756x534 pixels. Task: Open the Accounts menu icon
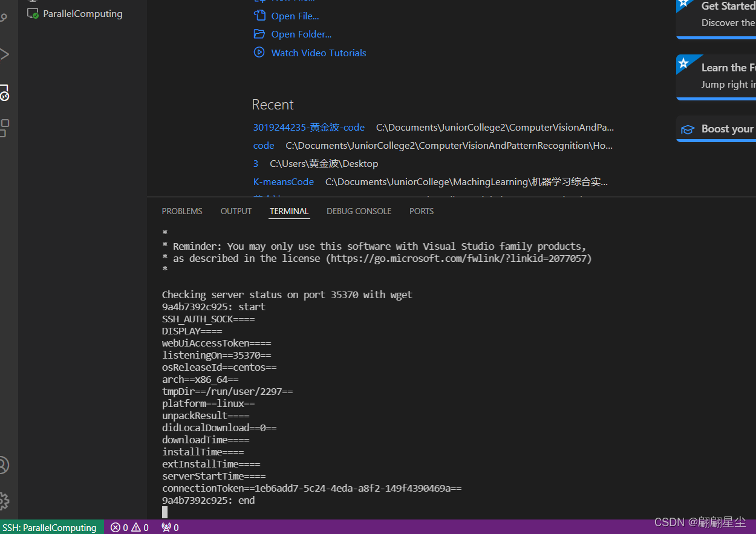pyautogui.click(x=4, y=465)
